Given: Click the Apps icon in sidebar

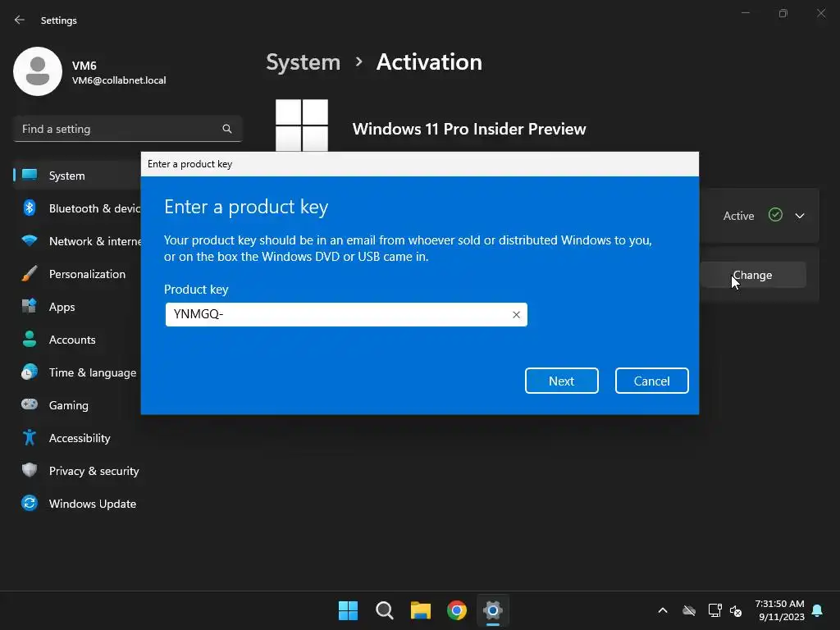Looking at the screenshot, I should pyautogui.click(x=30, y=306).
